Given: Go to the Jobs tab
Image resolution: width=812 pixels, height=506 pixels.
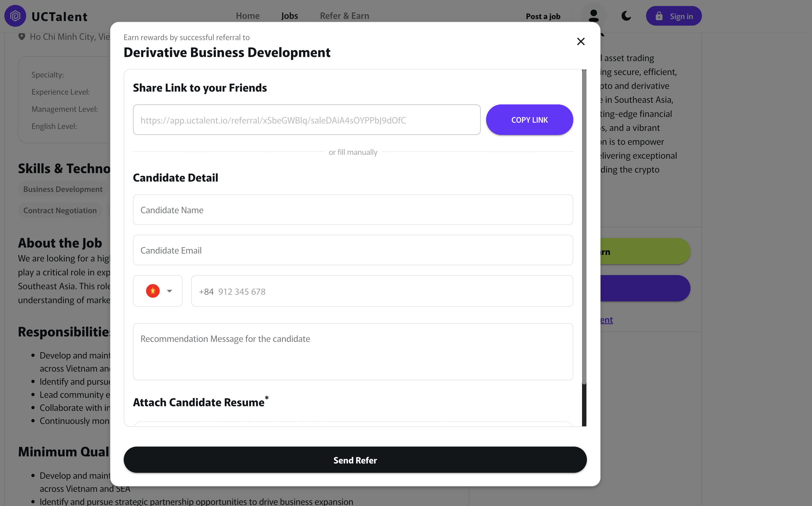Looking at the screenshot, I should [x=289, y=16].
